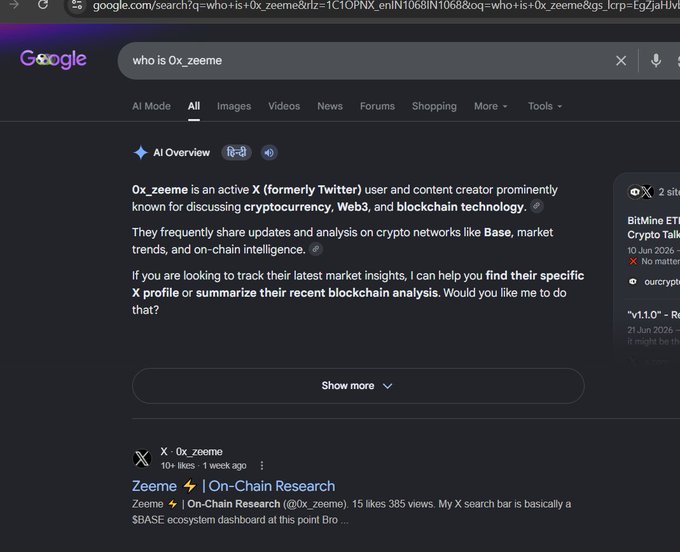
Task: Click the "10+ likes · 1 week ago" text
Action: point(203,466)
